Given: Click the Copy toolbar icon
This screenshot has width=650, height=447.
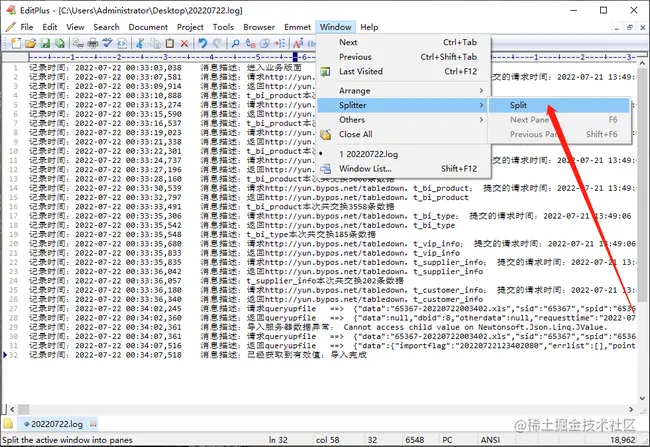Looking at the screenshot, I should coord(155,43).
